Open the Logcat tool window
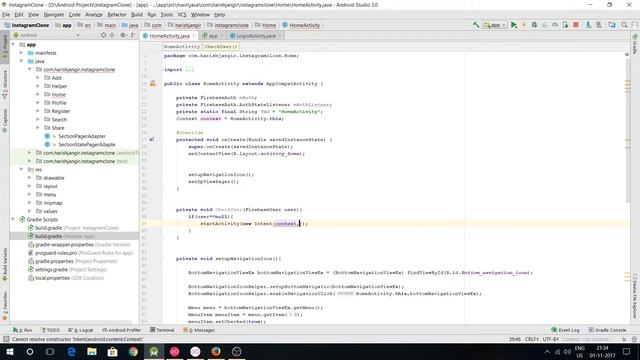640x360 pixels. point(81,330)
